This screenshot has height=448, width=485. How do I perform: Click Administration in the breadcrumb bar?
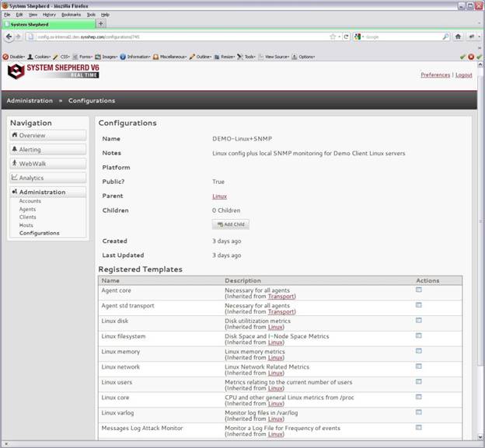(x=30, y=101)
